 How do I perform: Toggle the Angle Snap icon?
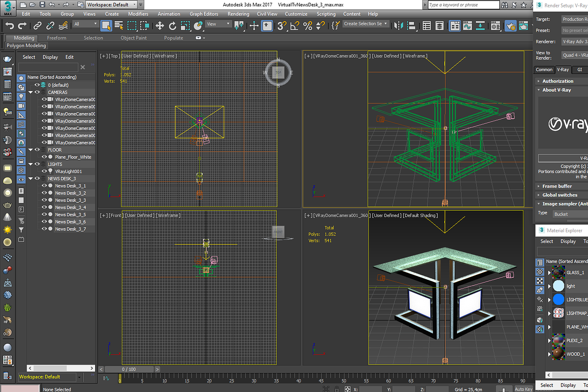(x=295, y=25)
